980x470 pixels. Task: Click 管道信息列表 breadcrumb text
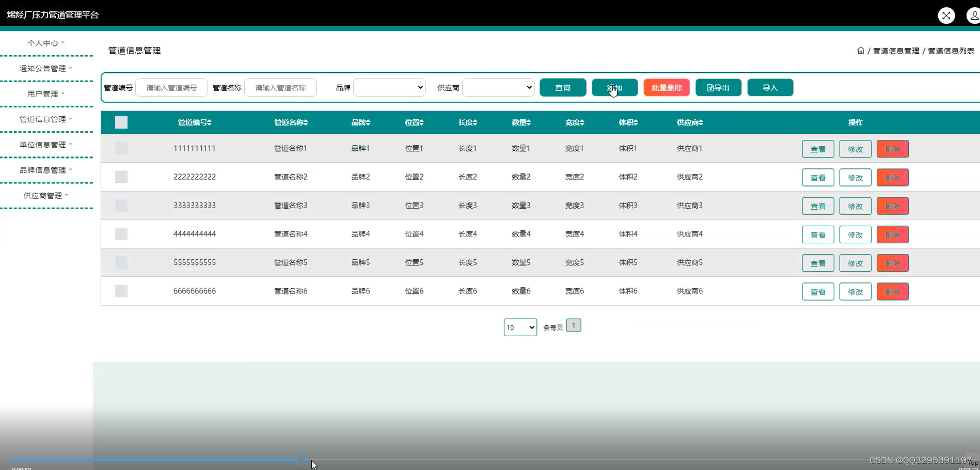point(951,51)
